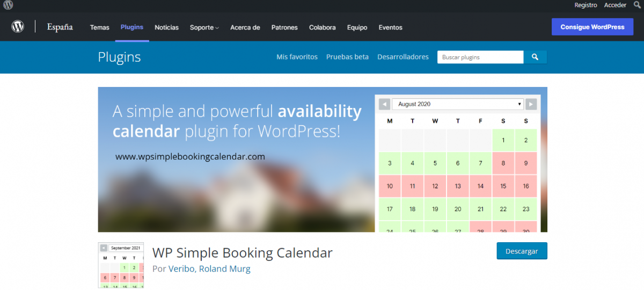Focus the Buscar plugins search field
The width and height of the screenshot is (644, 290).
(x=480, y=57)
